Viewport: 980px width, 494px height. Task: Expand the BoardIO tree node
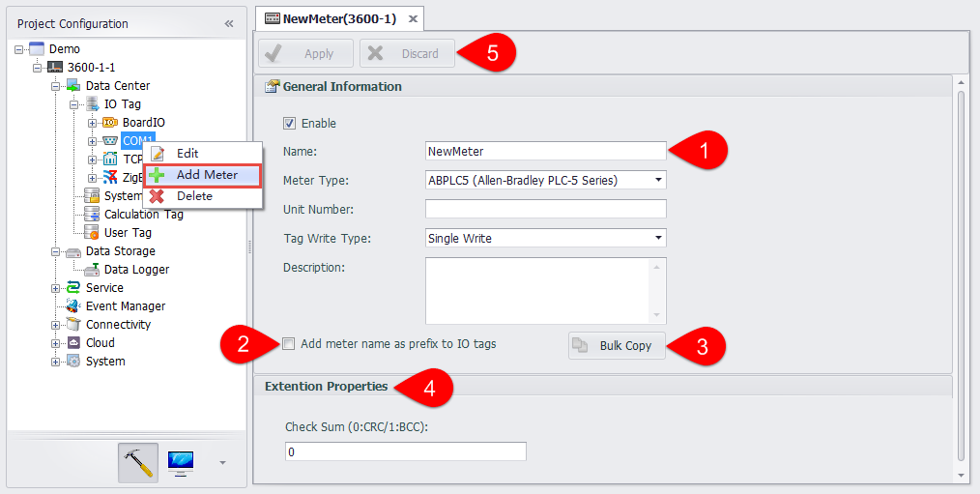pyautogui.click(x=92, y=123)
